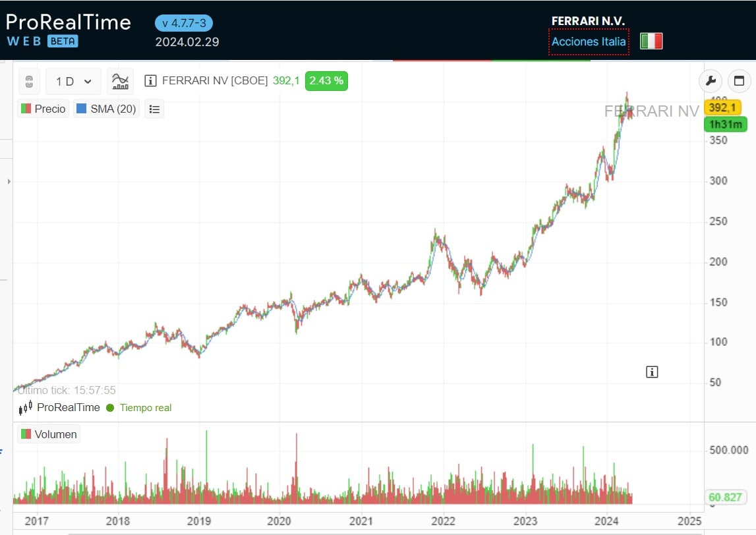Image resolution: width=756 pixels, height=535 pixels.
Task: Toggle the Volumen panel display
Action: coord(49,434)
